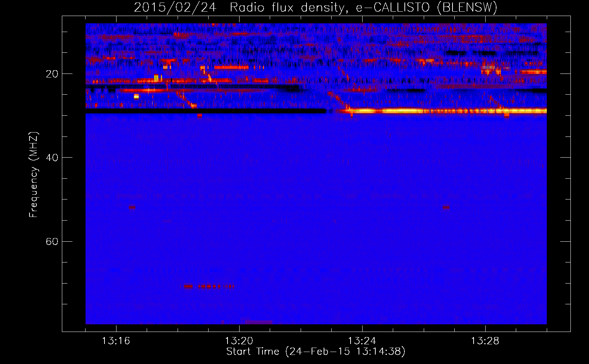
Task: Click the 13:28 time tick label
Action: click(485, 341)
